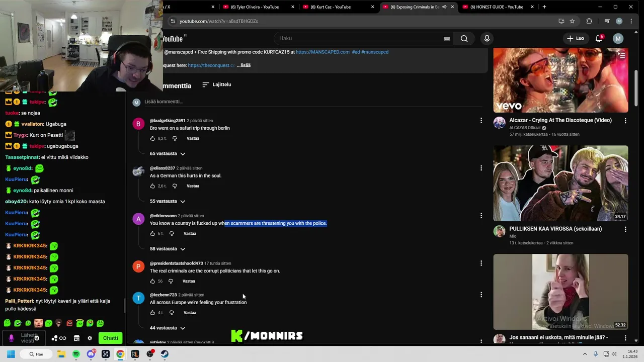Screen dimensions: 644x362
Task: Click Vastaa under @tezbenn723 comment
Action: coord(190,313)
